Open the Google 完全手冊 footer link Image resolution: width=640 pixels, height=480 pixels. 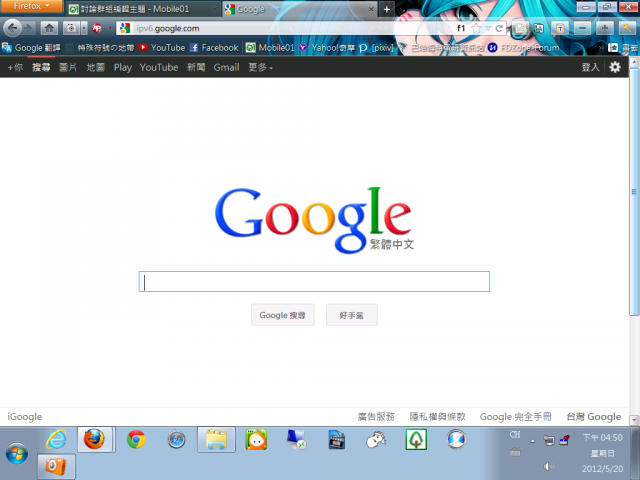[x=516, y=417]
